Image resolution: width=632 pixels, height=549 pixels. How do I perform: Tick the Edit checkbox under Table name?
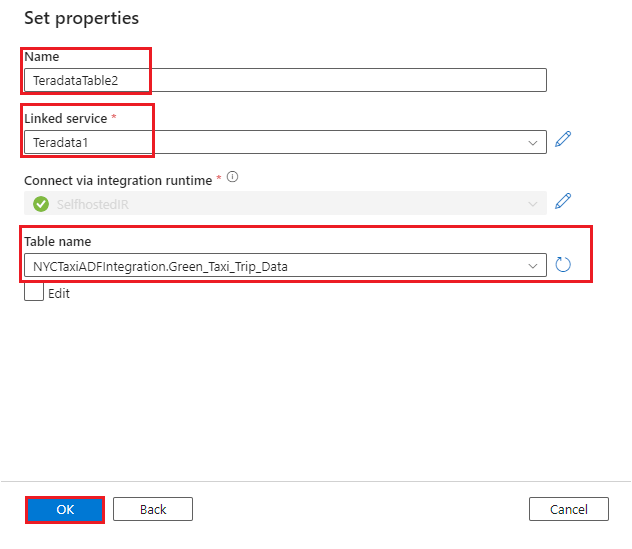34,291
